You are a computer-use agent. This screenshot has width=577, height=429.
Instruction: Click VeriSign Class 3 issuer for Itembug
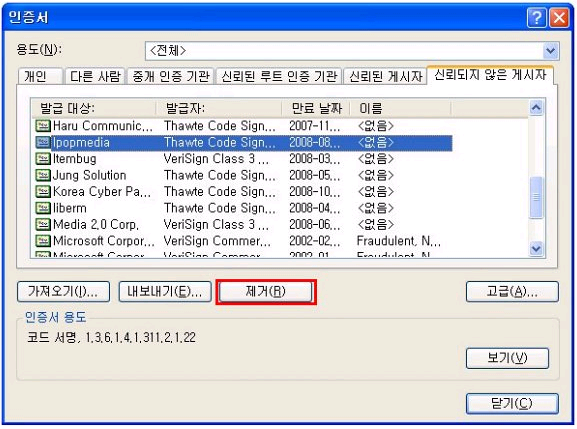[x=216, y=159]
